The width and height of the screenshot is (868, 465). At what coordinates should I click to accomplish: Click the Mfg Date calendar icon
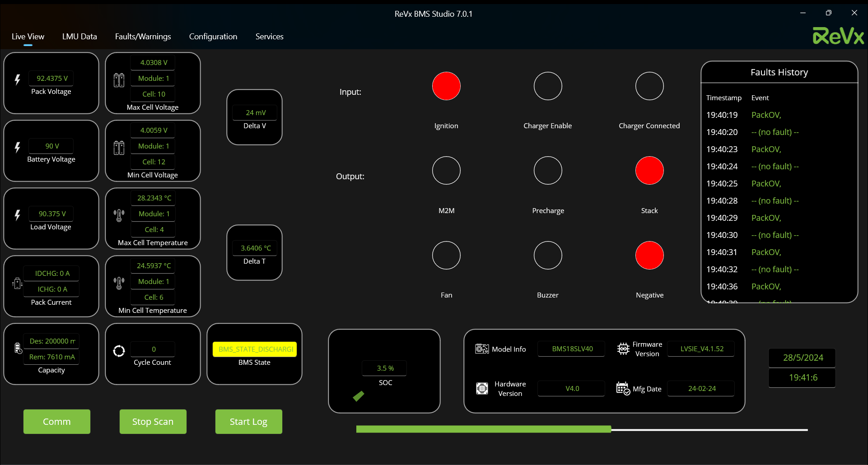click(623, 388)
